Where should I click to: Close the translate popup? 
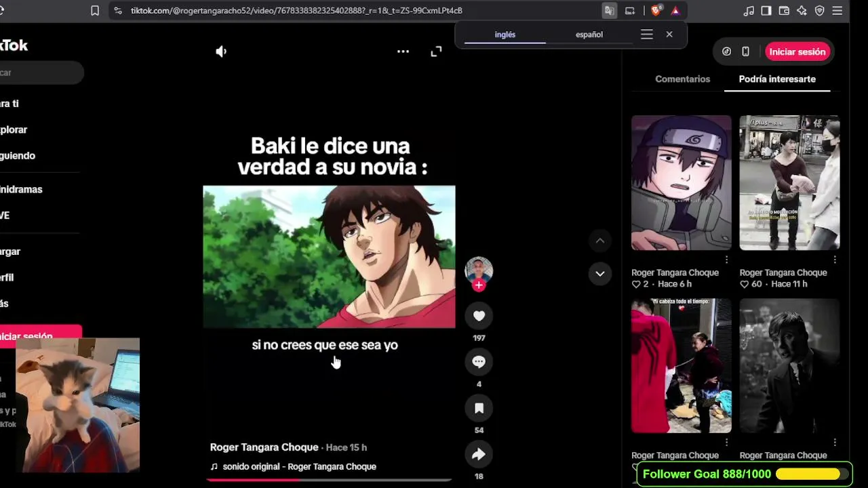(x=669, y=35)
